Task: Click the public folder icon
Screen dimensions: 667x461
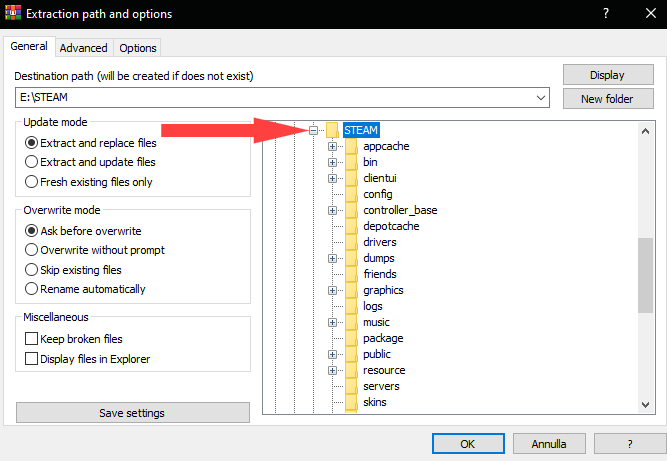Action: click(351, 354)
